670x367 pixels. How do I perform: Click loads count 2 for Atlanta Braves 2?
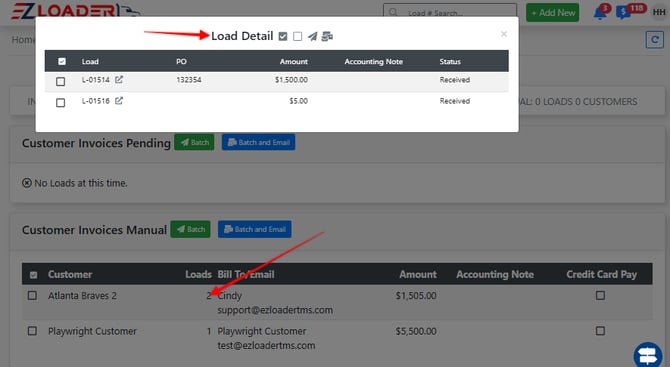click(x=209, y=296)
